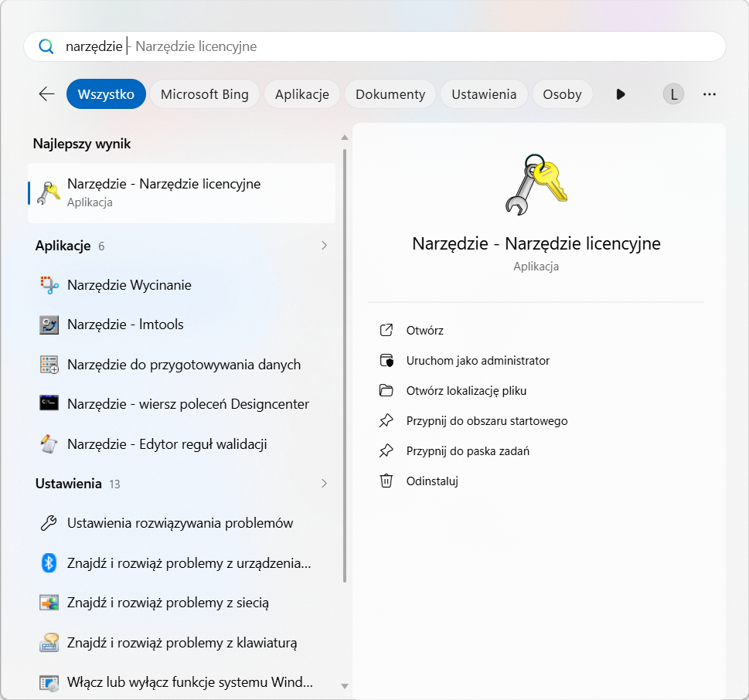Click the preview title Narzędzie licencyjne
Image resolution: width=749 pixels, height=700 pixels.
pyautogui.click(x=536, y=243)
